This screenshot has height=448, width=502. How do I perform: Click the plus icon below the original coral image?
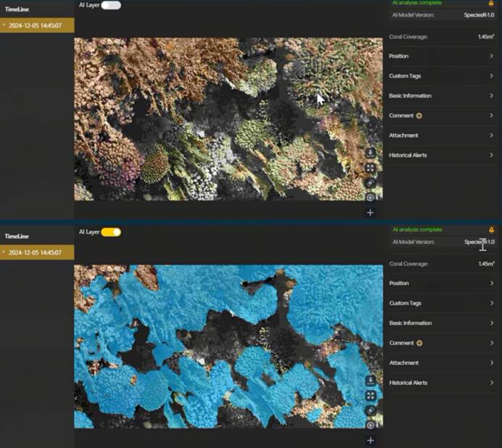370,212
